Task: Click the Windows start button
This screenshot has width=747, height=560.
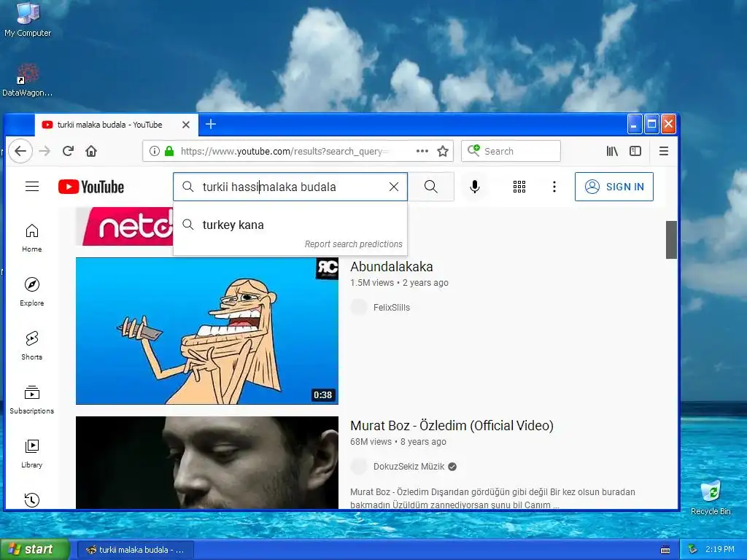Action: click(35, 549)
